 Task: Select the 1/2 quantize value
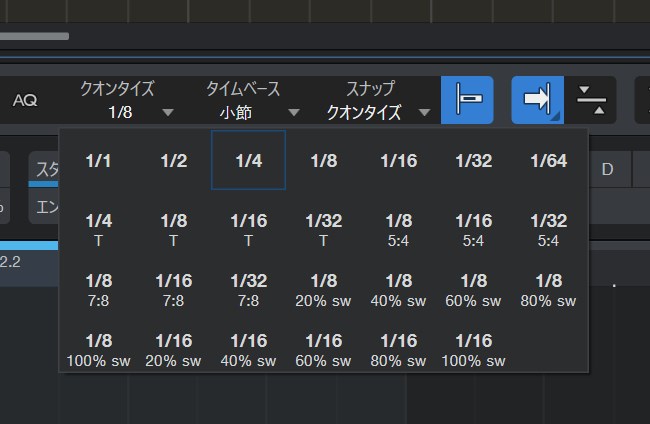173,161
